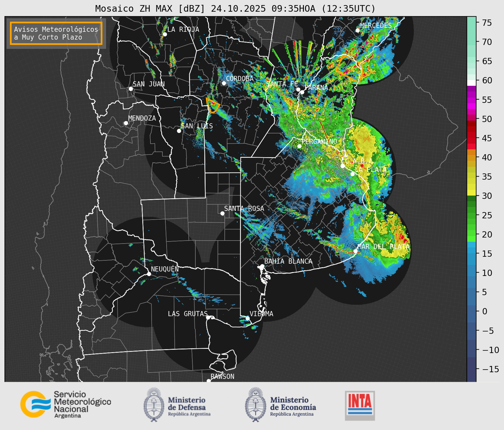Click the MENDOZA map label
Screen dimensions: 504x430
(142, 118)
